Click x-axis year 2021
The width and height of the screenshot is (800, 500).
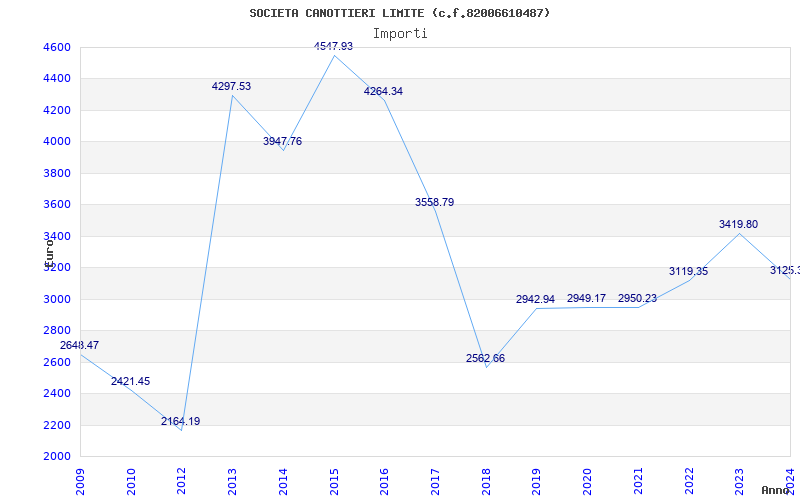point(638,482)
